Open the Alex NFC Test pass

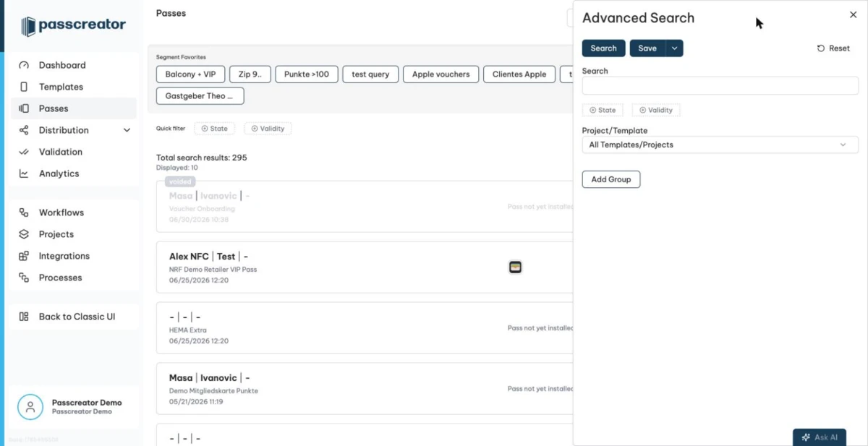click(x=365, y=267)
